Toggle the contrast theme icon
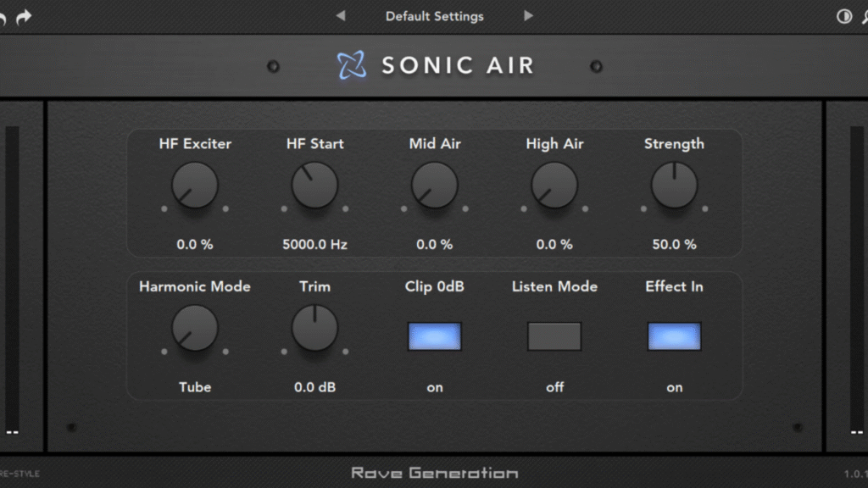Viewport: 868px width, 488px height. tap(843, 17)
